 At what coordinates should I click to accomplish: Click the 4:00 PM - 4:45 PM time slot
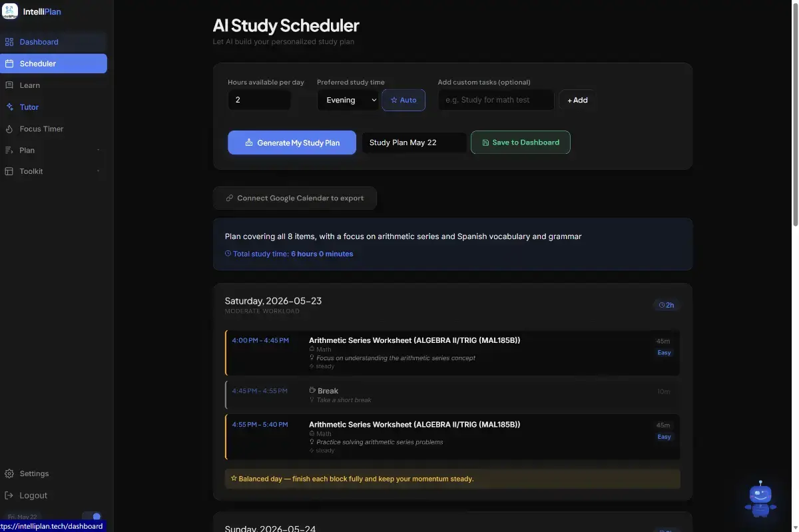click(x=260, y=340)
